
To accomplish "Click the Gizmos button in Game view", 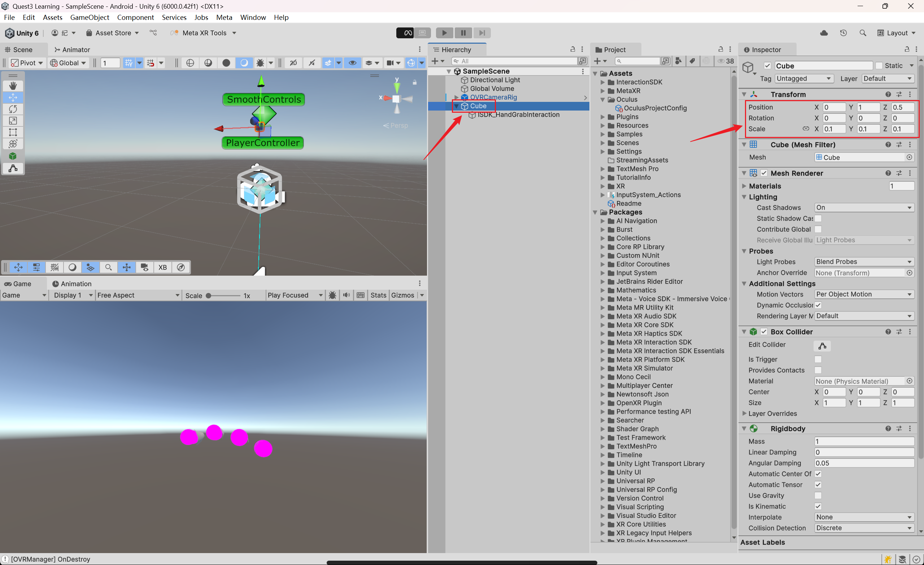I will 402,296.
